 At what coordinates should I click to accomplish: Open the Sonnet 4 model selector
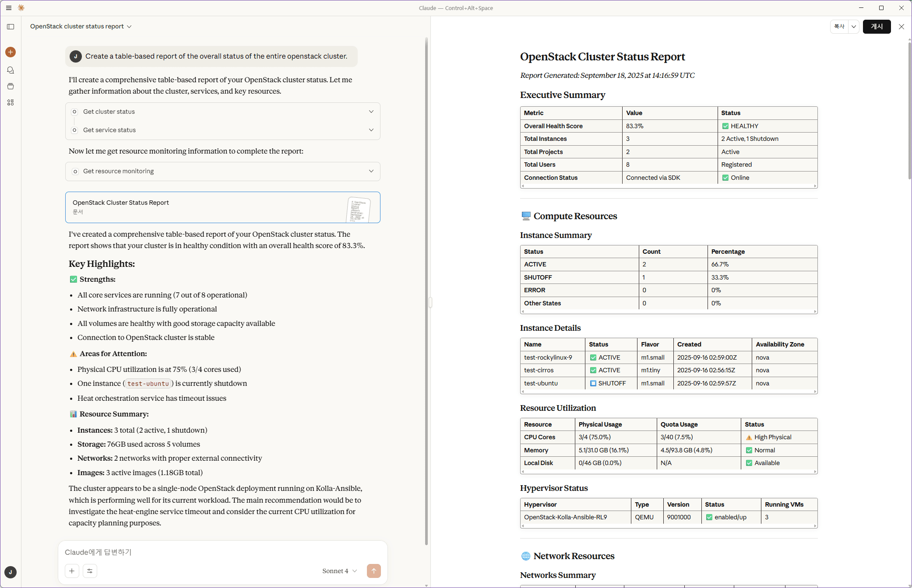tap(340, 571)
